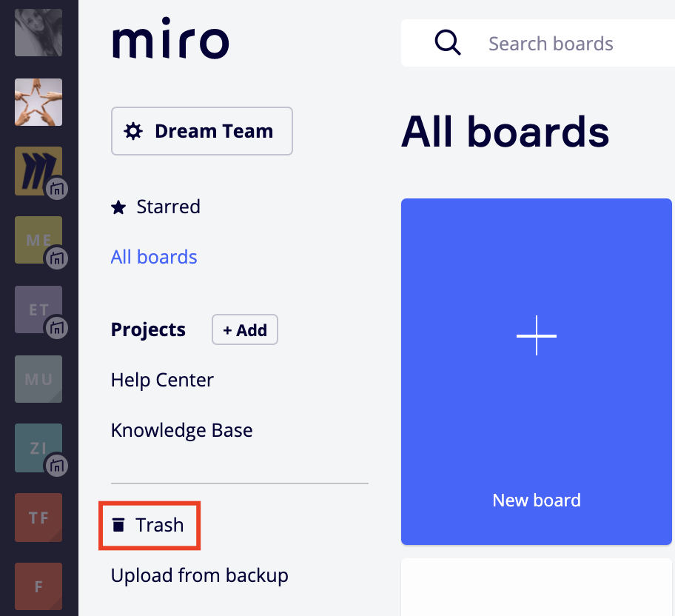
Task: Create a new board using the blue tile
Action: tap(536, 429)
